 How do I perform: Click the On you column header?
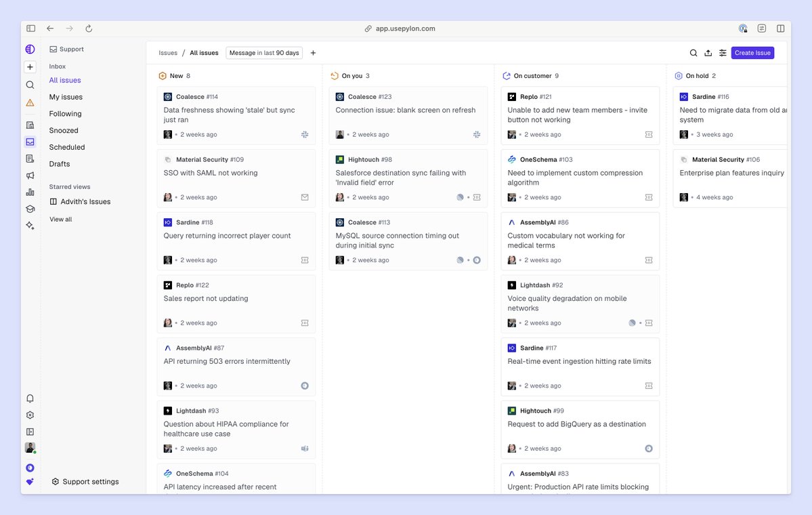(x=350, y=76)
